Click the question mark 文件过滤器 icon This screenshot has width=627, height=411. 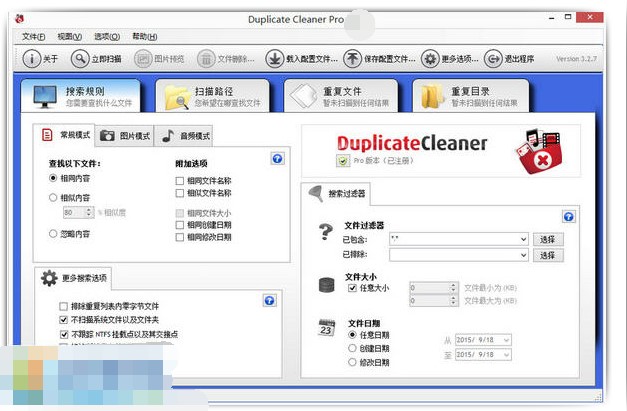point(325,231)
